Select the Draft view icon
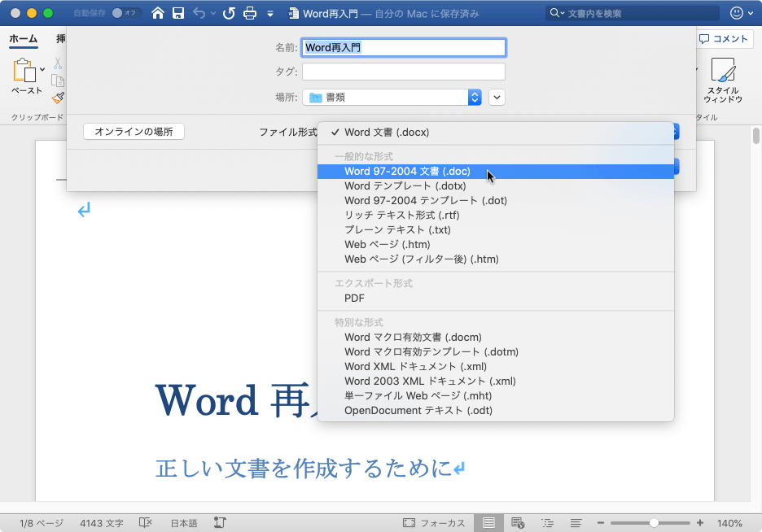Screen dimensions: 762x532 click(576, 523)
